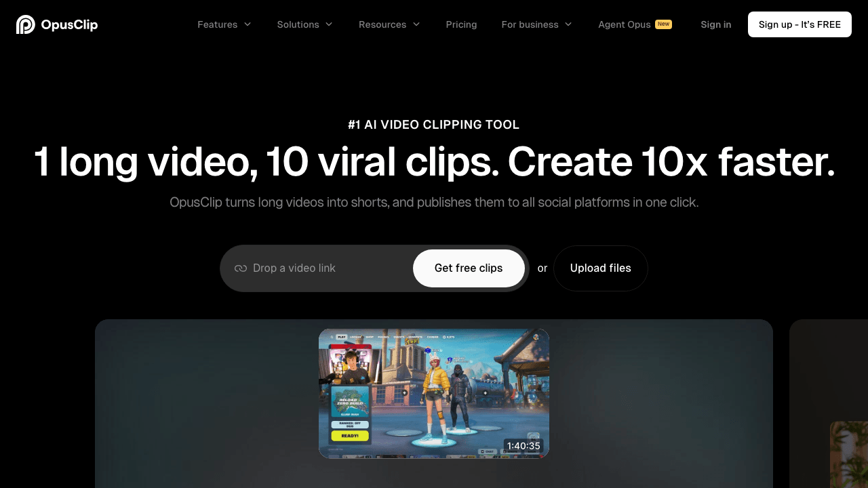Click the 1:40:35 duration label
This screenshot has width=868, height=488.
click(x=523, y=446)
